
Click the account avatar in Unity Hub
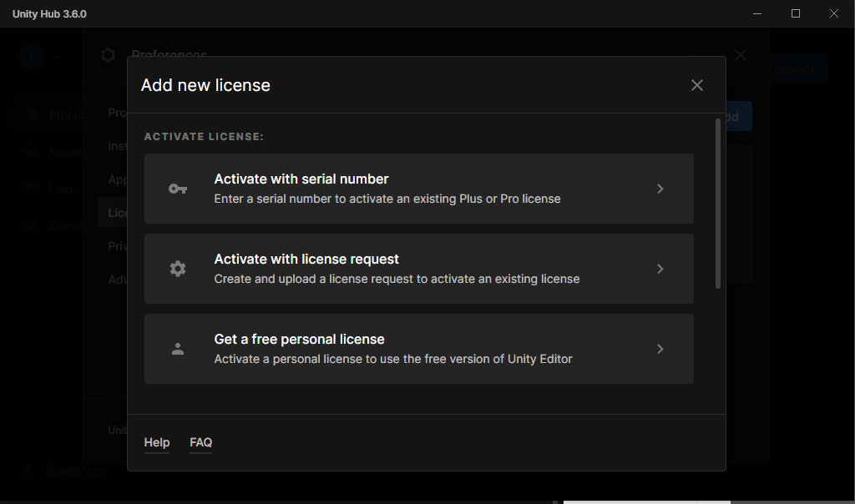click(31, 56)
